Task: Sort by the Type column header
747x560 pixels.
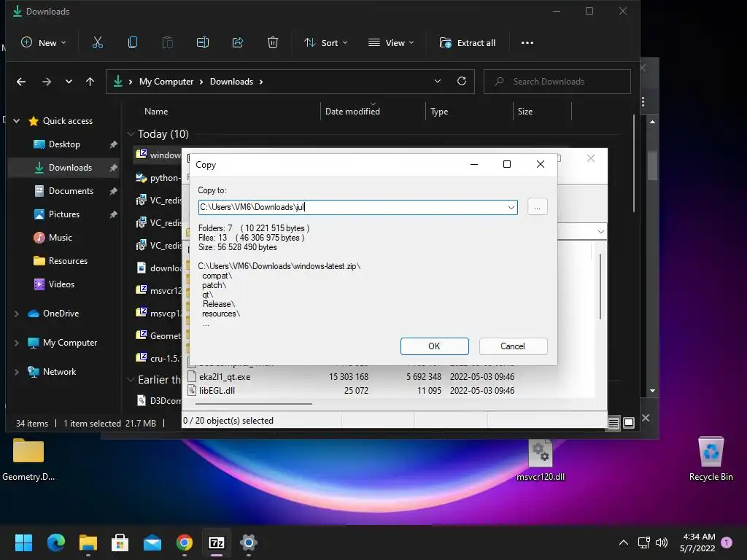Action: (439, 112)
